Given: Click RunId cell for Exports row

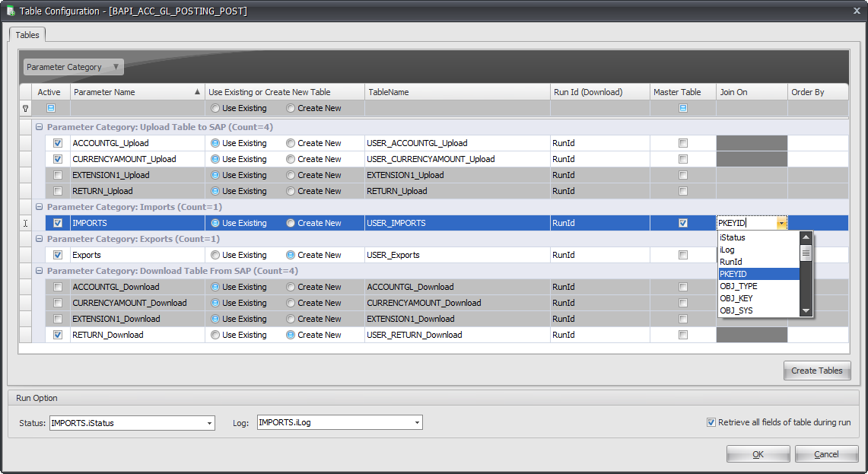Looking at the screenshot, I should click(x=600, y=256).
